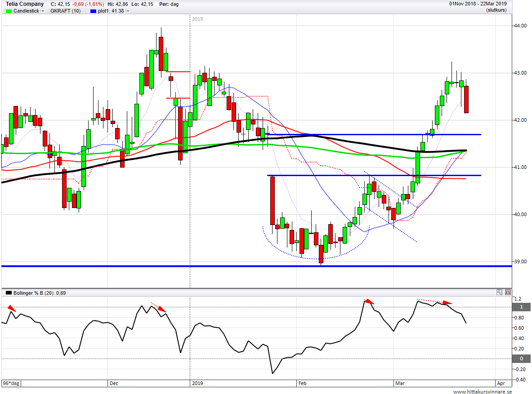Click the 'C: 42,15' closing price

coord(60,4)
